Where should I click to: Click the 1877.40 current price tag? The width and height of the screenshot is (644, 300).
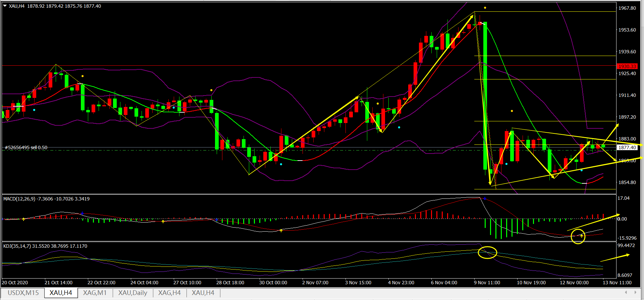(x=627, y=147)
